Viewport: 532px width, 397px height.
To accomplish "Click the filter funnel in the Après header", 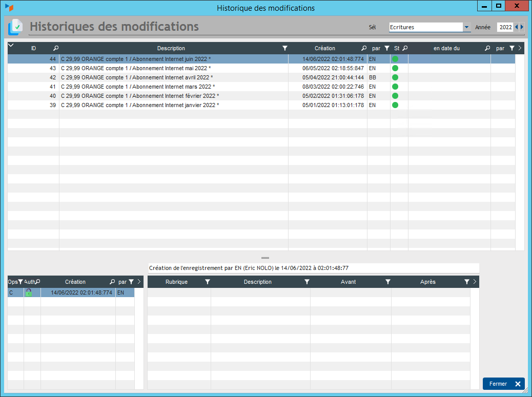I will point(466,282).
